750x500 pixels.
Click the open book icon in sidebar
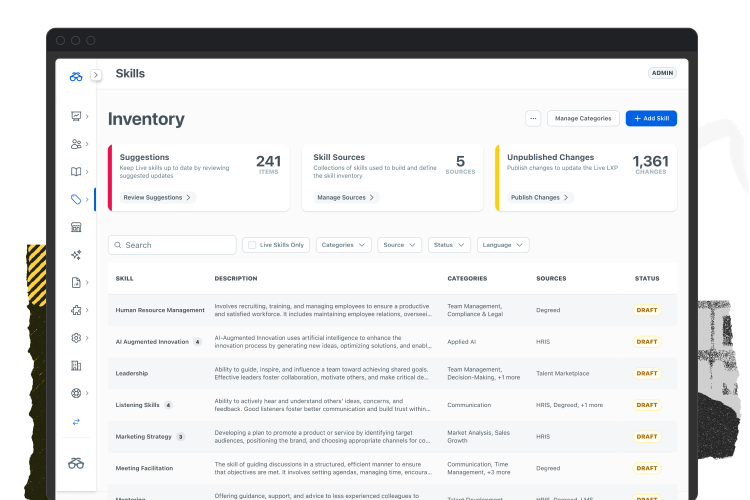pos(76,172)
